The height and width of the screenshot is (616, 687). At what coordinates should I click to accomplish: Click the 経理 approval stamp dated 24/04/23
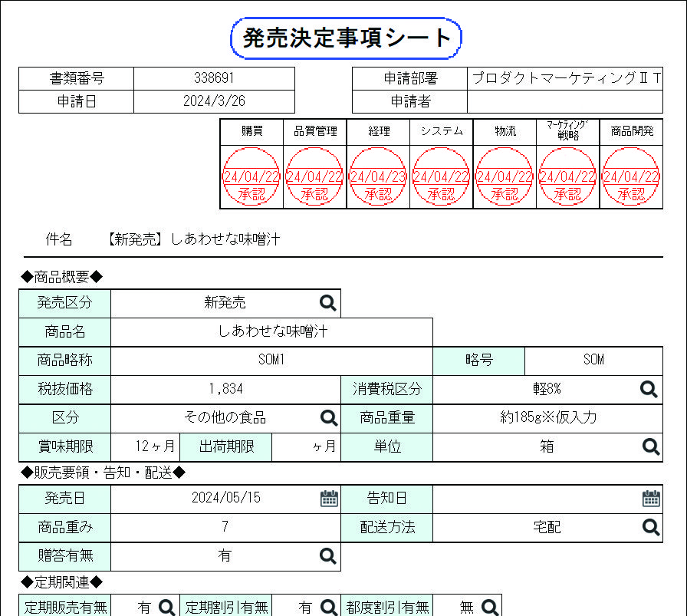378,176
